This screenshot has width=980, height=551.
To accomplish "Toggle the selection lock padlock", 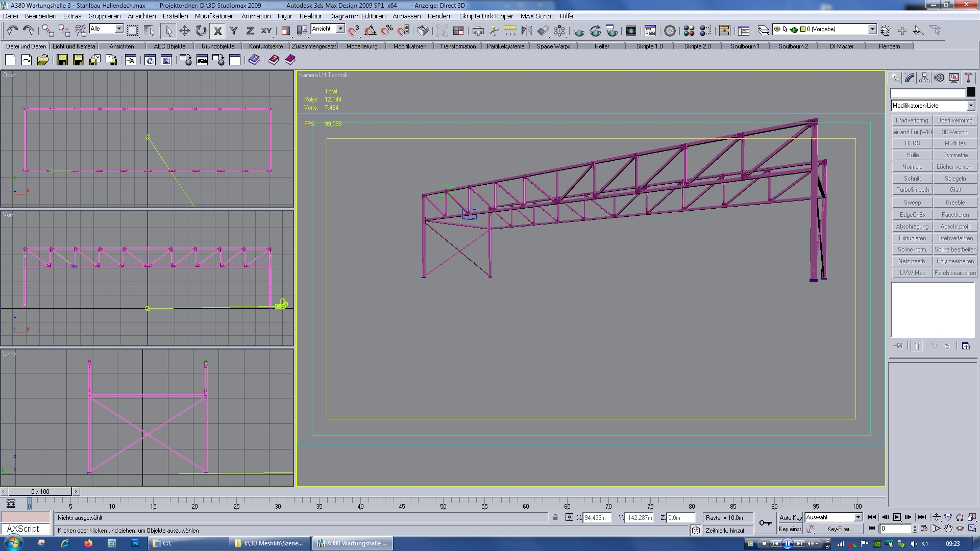I will click(x=555, y=517).
